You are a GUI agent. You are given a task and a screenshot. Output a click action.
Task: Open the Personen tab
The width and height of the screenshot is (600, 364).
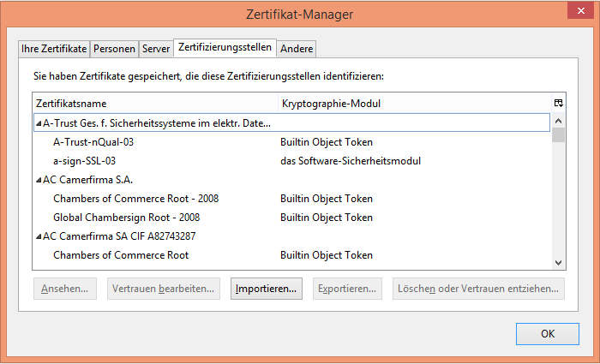tap(114, 49)
